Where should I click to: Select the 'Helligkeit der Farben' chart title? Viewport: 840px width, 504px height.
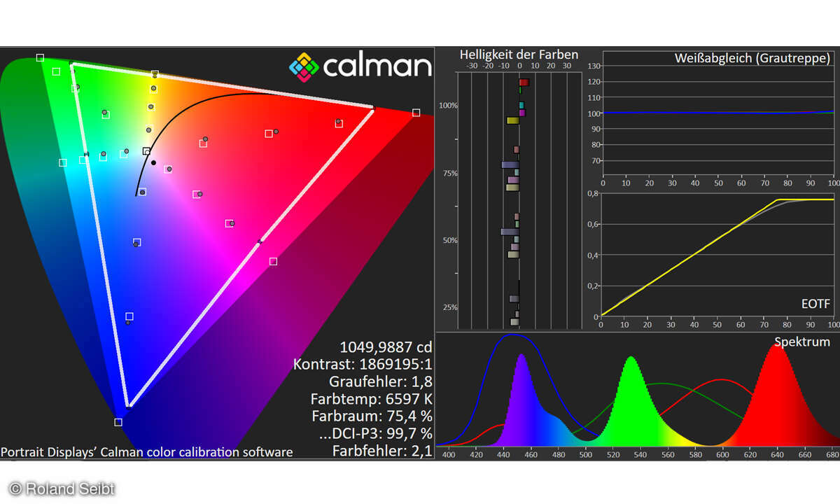[x=519, y=54]
